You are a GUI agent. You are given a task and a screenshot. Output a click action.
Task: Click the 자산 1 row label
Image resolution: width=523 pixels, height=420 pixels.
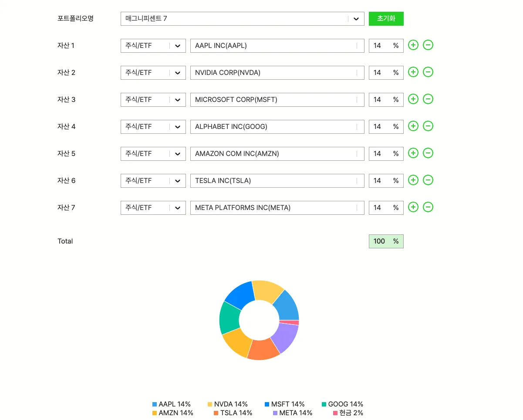pyautogui.click(x=66, y=45)
